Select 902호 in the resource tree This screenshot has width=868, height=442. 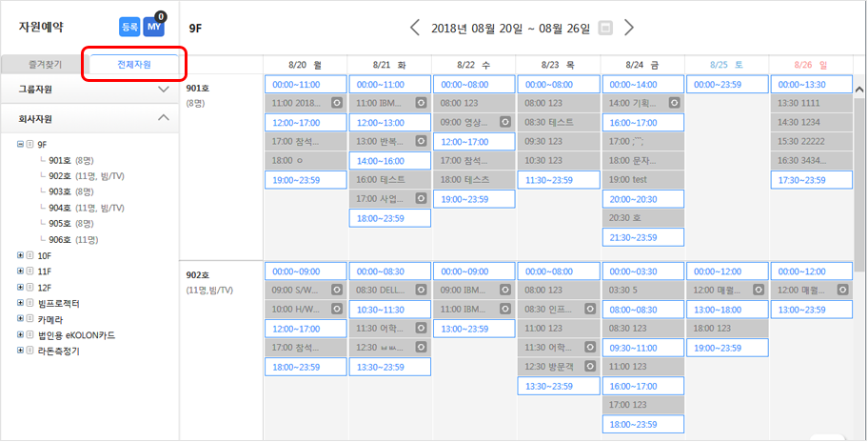(x=61, y=175)
